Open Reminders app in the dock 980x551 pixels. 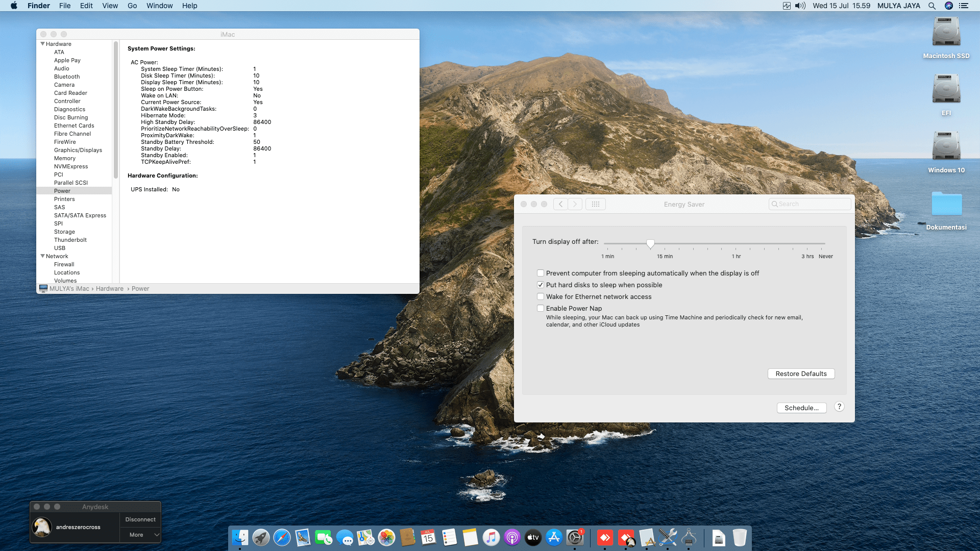click(449, 537)
